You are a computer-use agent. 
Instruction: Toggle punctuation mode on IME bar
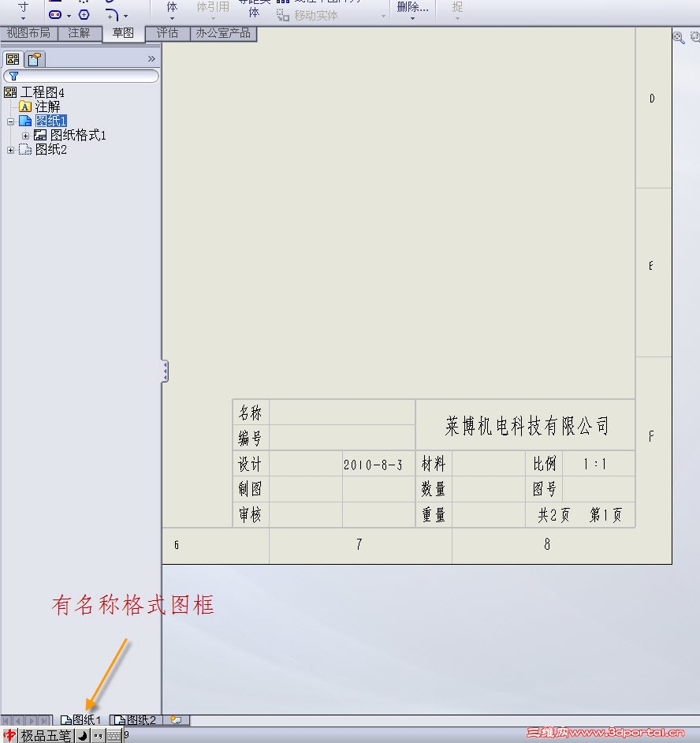click(98, 735)
